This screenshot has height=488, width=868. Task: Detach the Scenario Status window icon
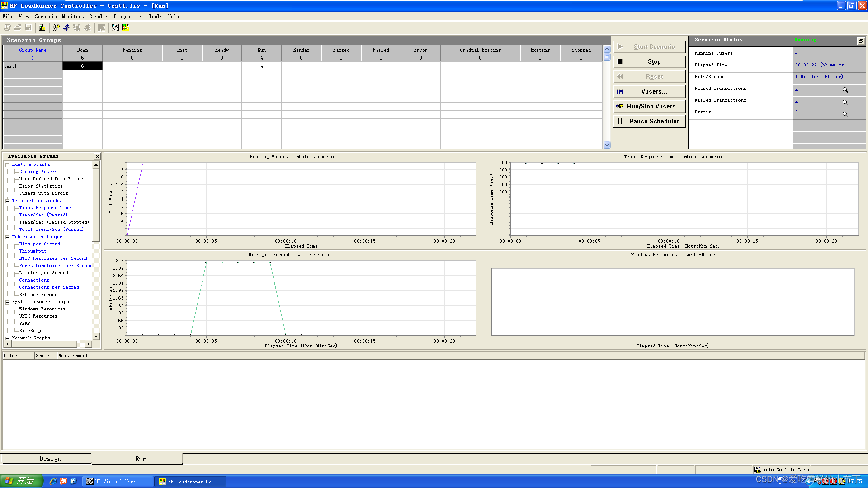pyautogui.click(x=861, y=41)
